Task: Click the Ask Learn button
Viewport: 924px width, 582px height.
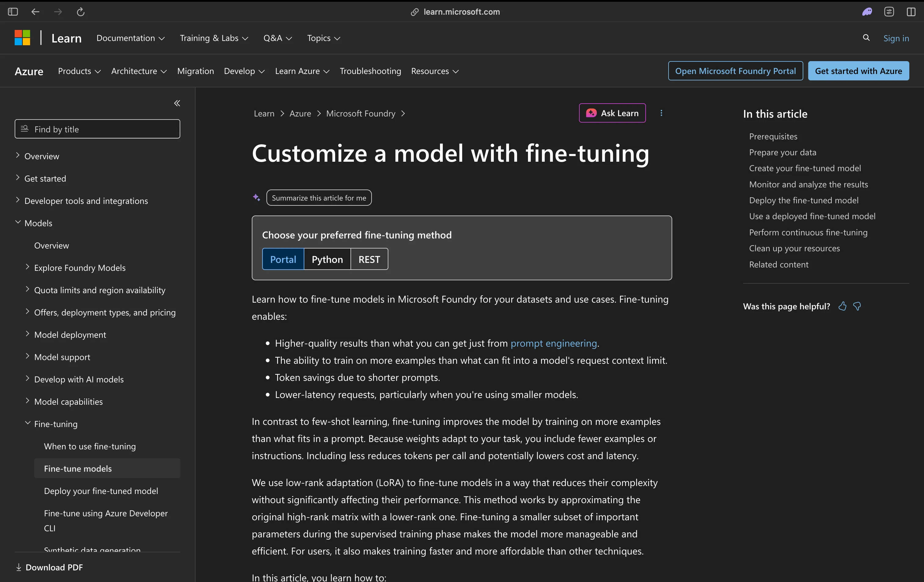Action: pyautogui.click(x=612, y=113)
